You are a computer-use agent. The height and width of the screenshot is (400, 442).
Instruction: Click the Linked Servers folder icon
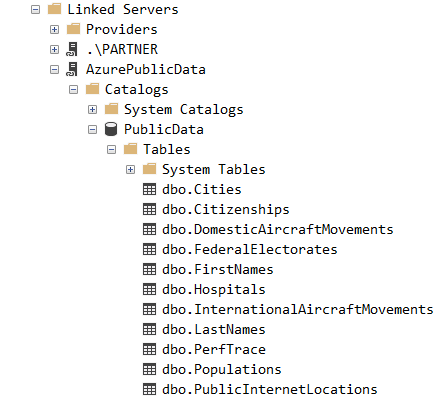click(x=54, y=9)
